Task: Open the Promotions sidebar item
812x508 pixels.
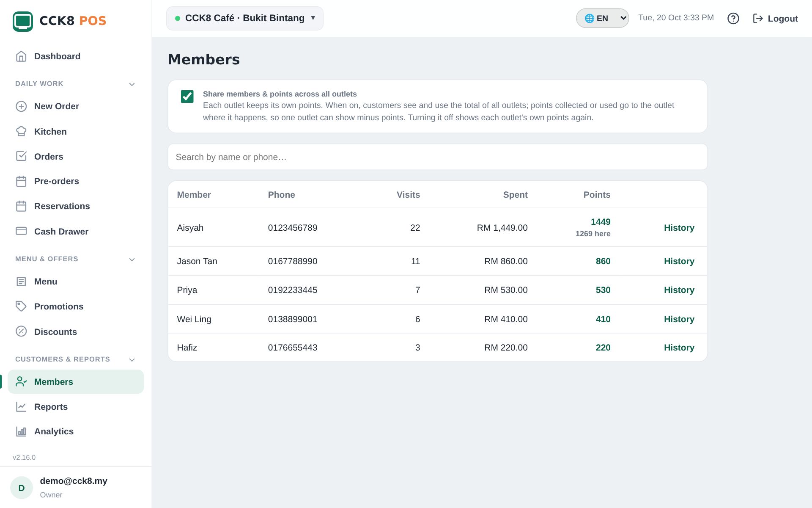Action: pyautogui.click(x=76, y=306)
